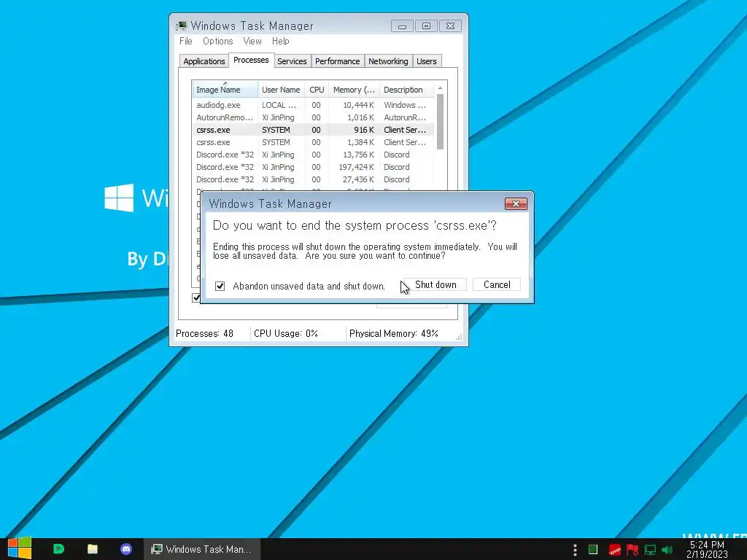This screenshot has width=747, height=560.
Task: Select the Discord.exe row using 13,756 K
Action: coord(313,155)
